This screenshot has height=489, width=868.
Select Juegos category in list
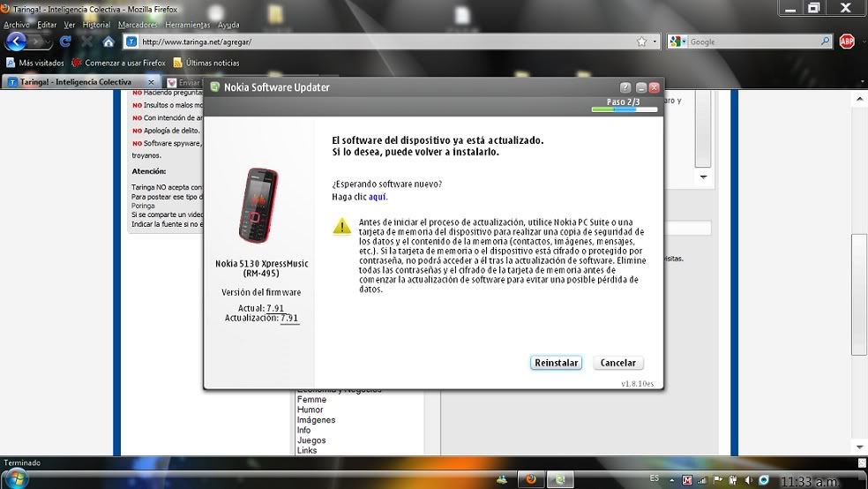(311, 440)
